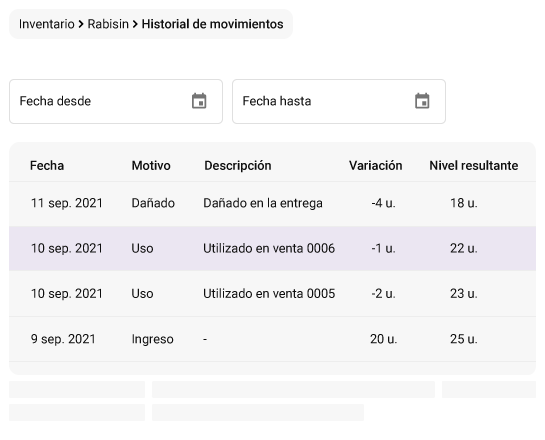545x440 pixels.
Task: Click the 23 u. resulting level
Action: point(464,294)
